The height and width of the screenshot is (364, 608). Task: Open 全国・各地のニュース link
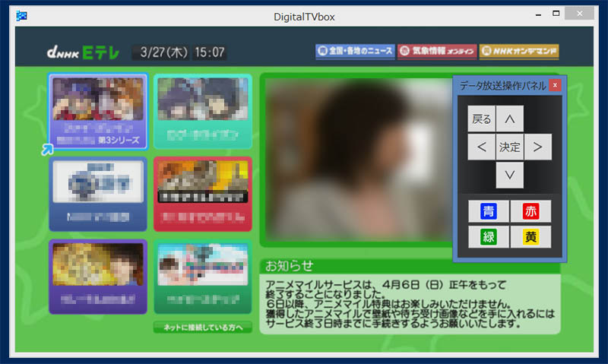pos(355,52)
